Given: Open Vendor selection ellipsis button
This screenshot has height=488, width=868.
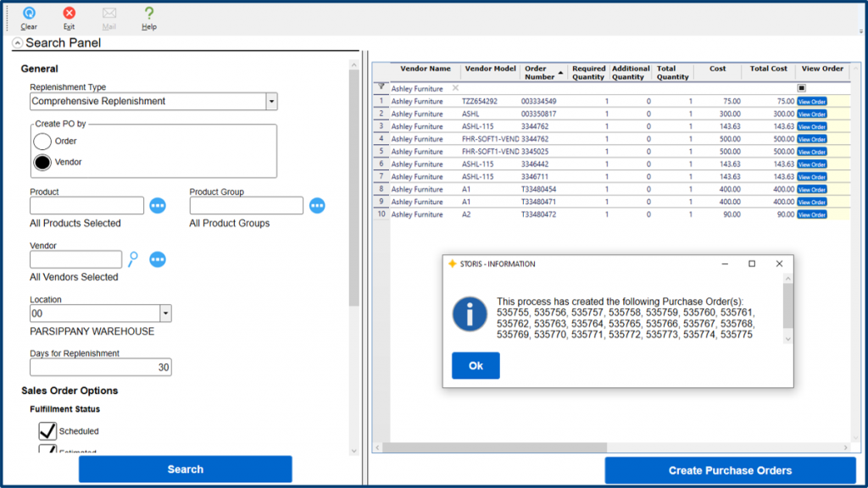Looking at the screenshot, I should [x=158, y=259].
